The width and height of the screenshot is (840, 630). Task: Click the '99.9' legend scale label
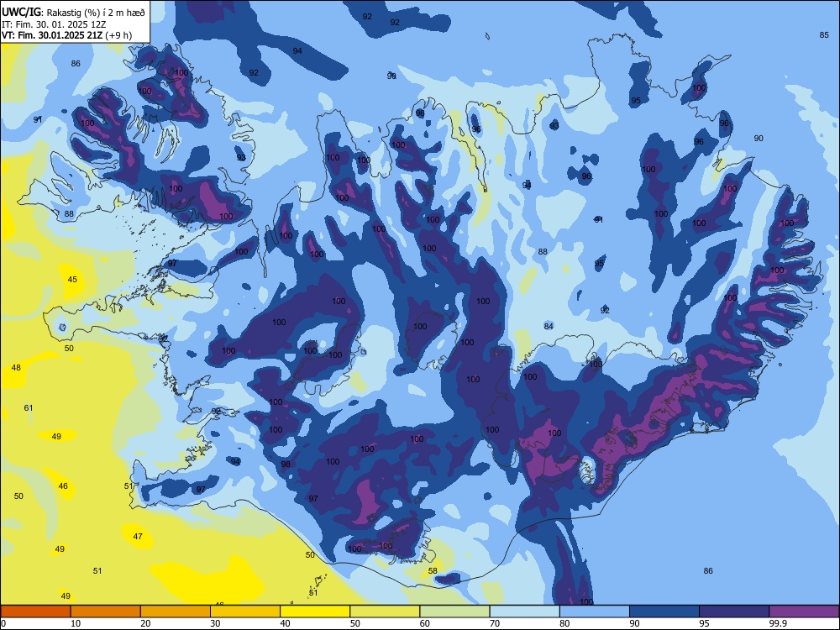(x=777, y=623)
